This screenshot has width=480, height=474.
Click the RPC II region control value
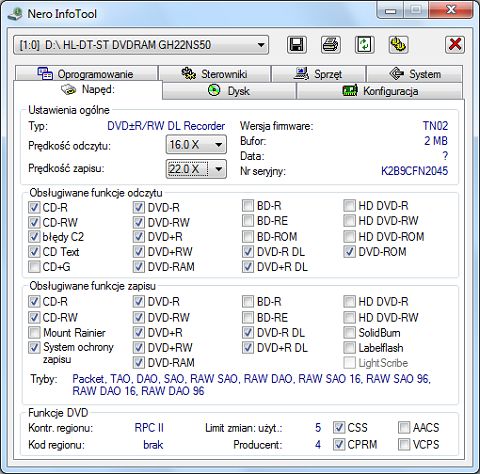coord(149,428)
